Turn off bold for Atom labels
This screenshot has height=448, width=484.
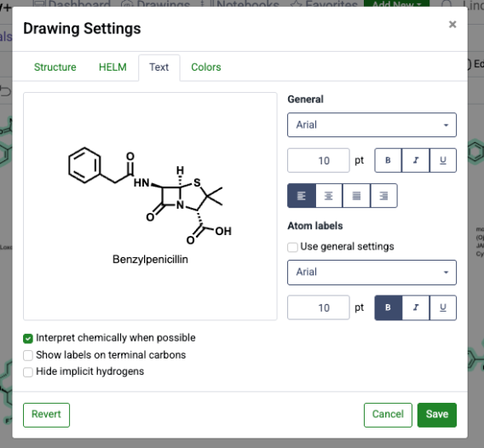(x=388, y=307)
